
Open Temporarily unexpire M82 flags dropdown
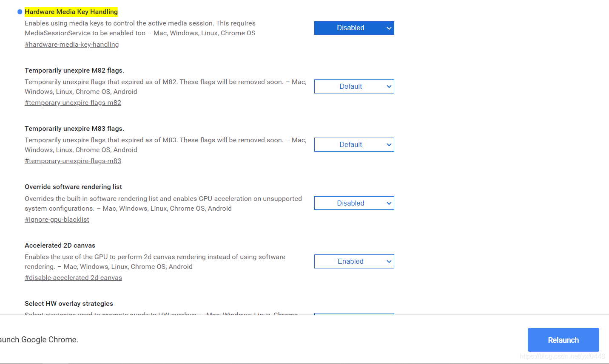point(354,87)
